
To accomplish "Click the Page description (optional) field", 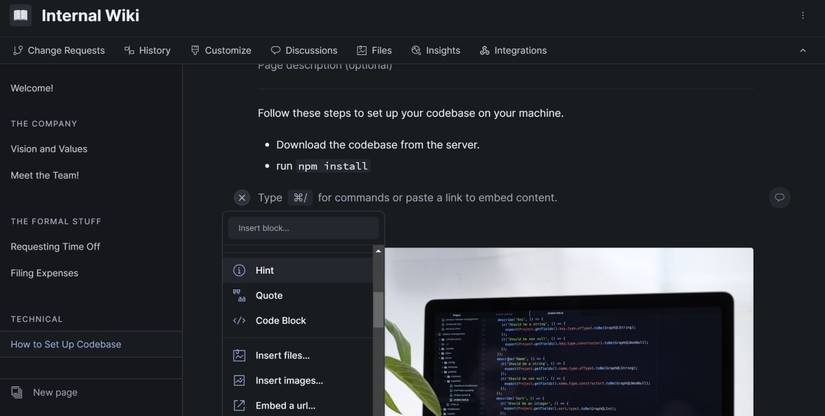I will click(325, 66).
